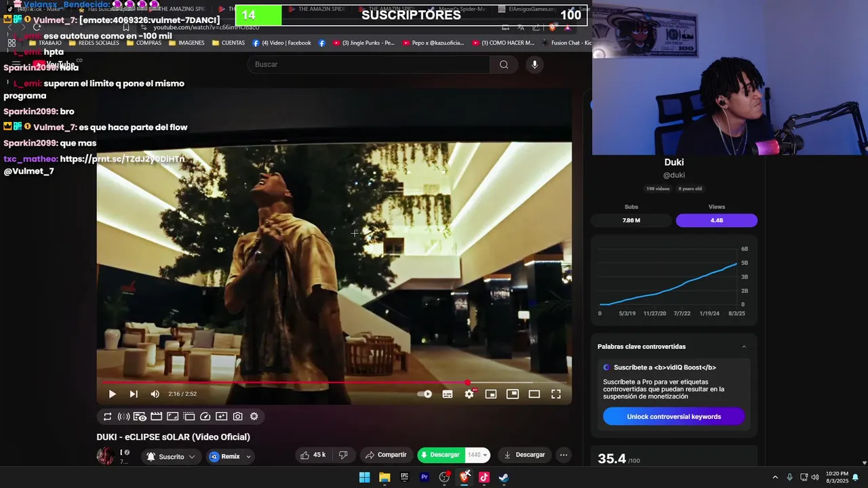
Task: Collapse Palabras clave controvertidas section
Action: point(744,347)
